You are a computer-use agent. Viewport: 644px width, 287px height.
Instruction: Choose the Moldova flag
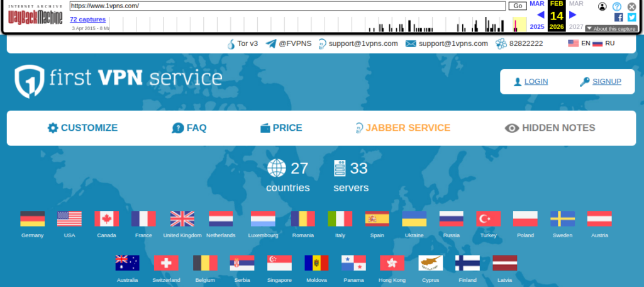point(317,263)
